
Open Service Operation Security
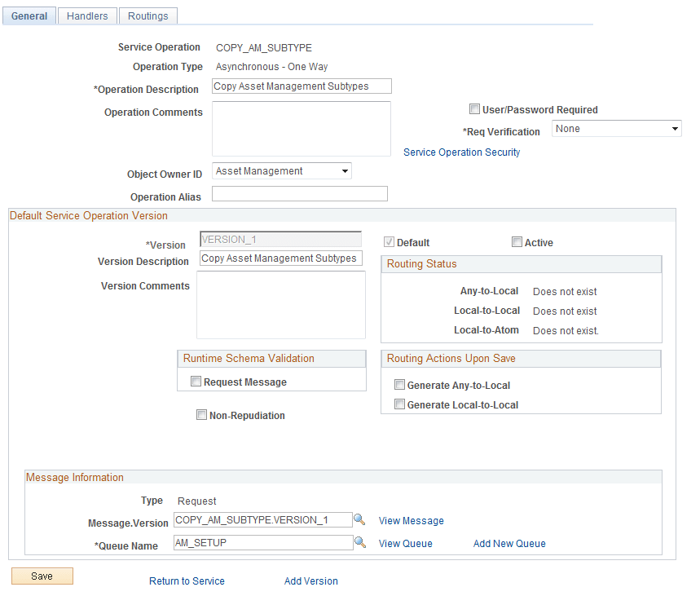point(461,152)
